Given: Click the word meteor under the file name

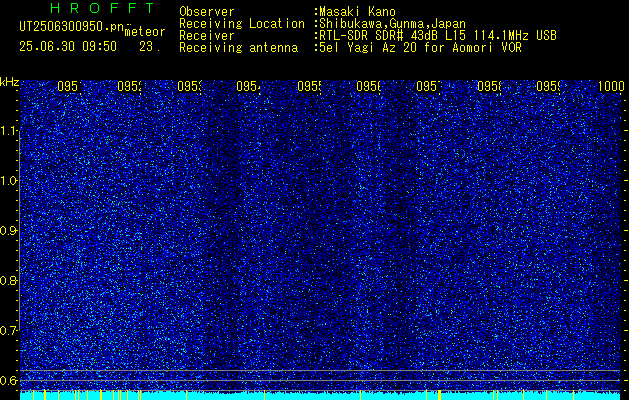Looking at the screenshot, I should [x=145, y=32].
